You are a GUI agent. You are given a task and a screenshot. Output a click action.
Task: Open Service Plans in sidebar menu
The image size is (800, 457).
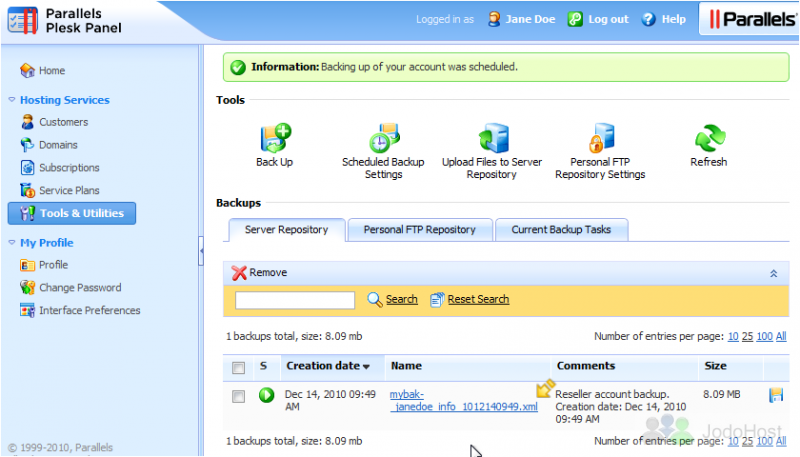pos(69,190)
